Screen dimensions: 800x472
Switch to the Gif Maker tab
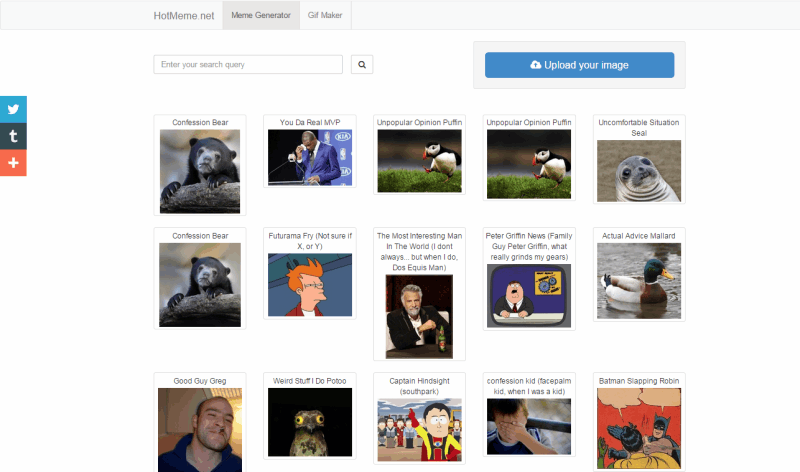click(x=325, y=15)
